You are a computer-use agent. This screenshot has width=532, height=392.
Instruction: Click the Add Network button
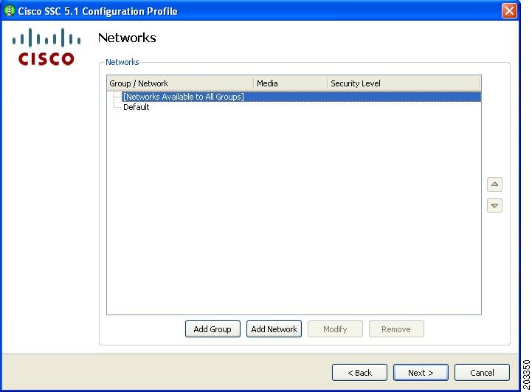274,329
